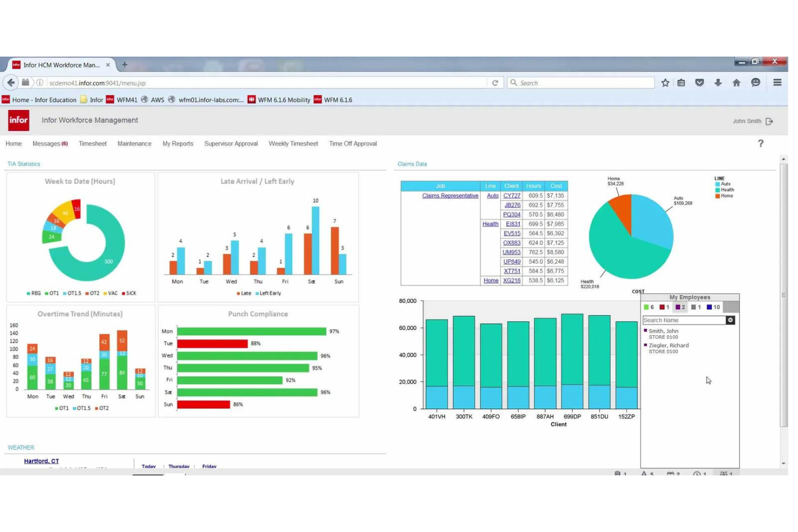Close the Infor HCM Workforce tab

click(x=109, y=65)
